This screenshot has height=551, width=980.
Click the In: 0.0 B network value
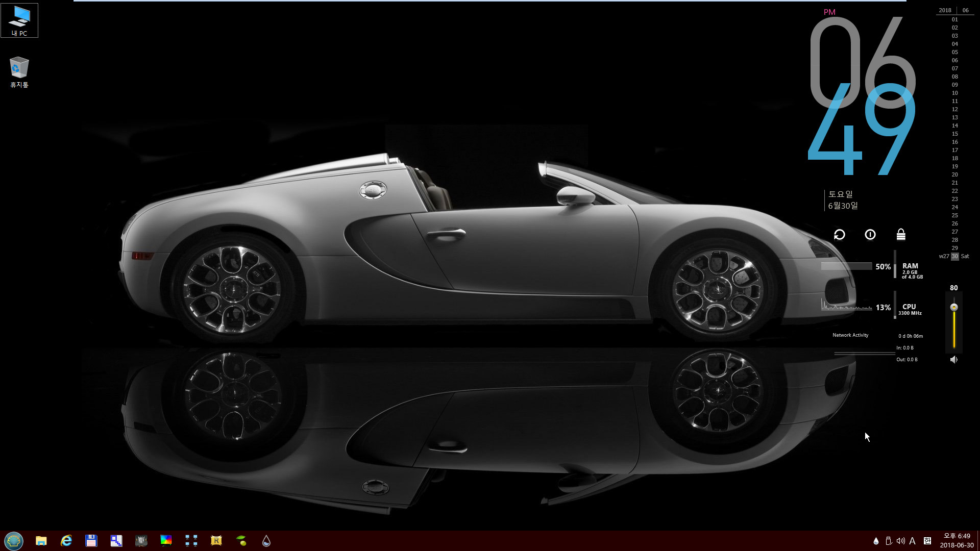(905, 348)
